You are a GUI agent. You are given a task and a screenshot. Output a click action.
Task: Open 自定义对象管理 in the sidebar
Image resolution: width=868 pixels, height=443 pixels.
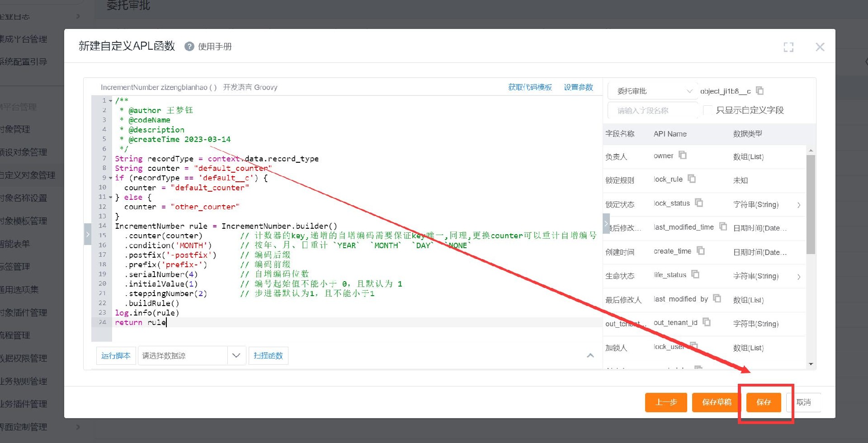click(x=28, y=175)
